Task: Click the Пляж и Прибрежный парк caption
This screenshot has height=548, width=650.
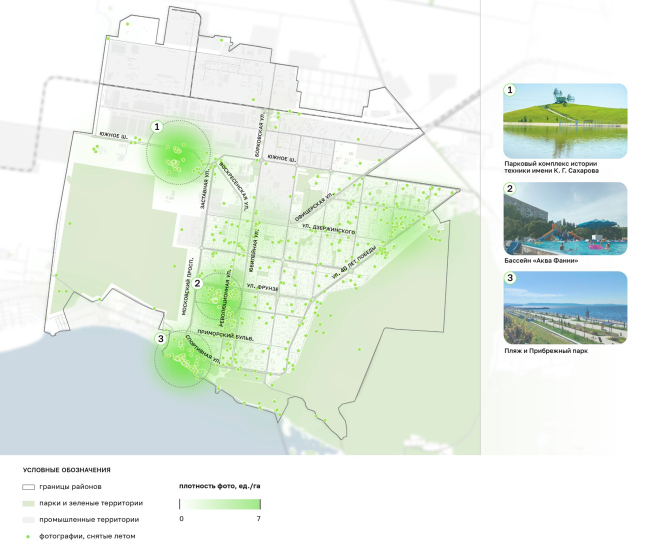Action: 545,351
